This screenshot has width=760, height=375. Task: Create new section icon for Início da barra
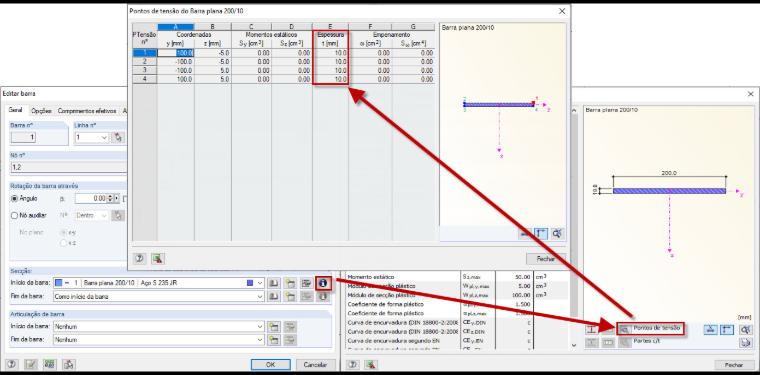point(290,283)
